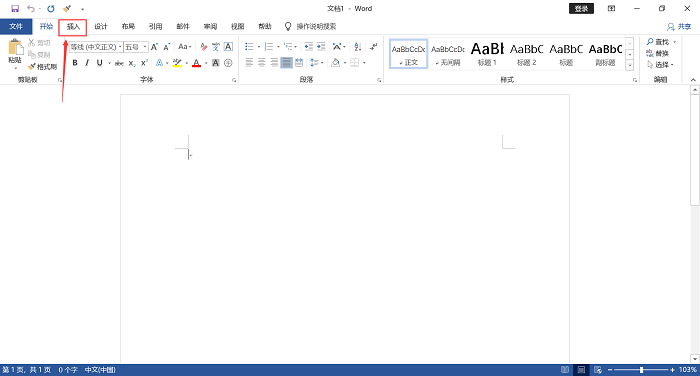Center align the text
This screenshot has width=700, height=376.
pos(262,63)
